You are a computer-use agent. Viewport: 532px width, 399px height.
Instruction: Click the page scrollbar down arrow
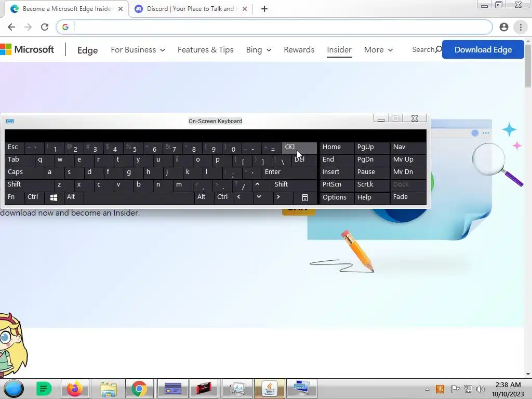(x=528, y=374)
